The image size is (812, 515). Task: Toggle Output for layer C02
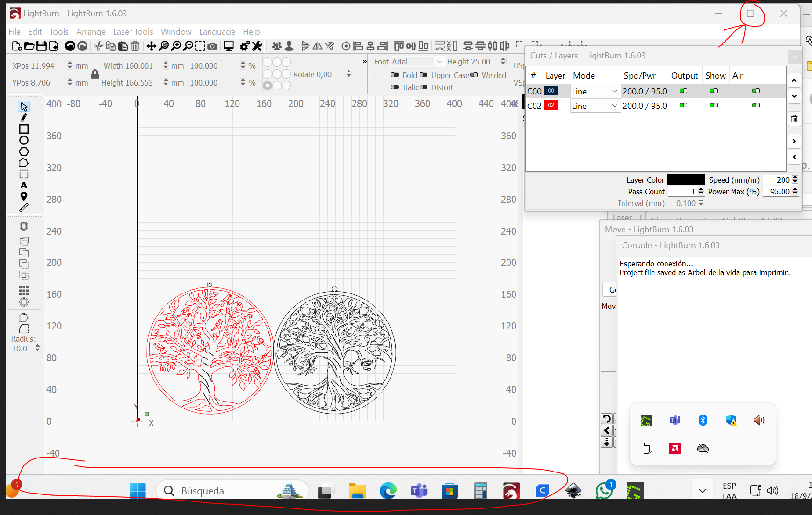(x=683, y=106)
